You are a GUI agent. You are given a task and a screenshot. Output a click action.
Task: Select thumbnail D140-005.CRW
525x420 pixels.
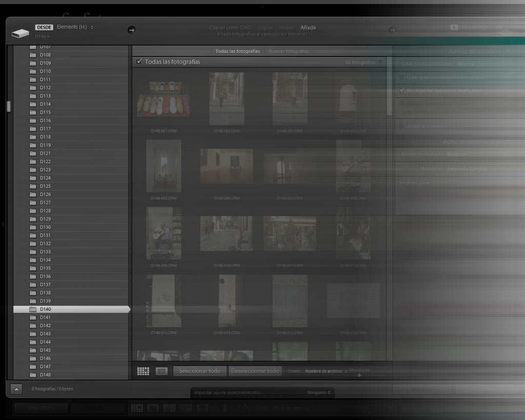[x=164, y=166]
